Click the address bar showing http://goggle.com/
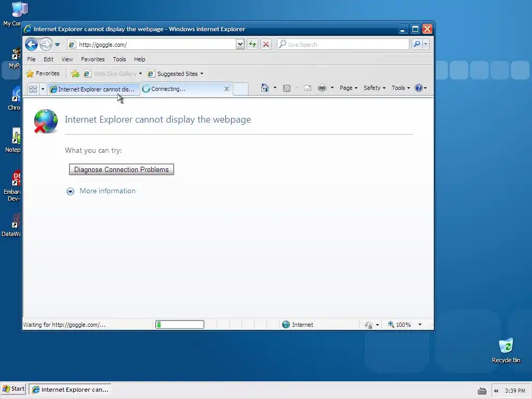Viewport: 532px width, 399px height. [x=152, y=45]
